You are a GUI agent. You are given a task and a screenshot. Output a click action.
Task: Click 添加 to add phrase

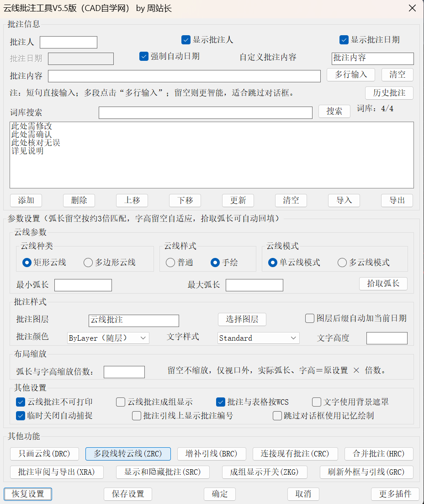[26, 201]
